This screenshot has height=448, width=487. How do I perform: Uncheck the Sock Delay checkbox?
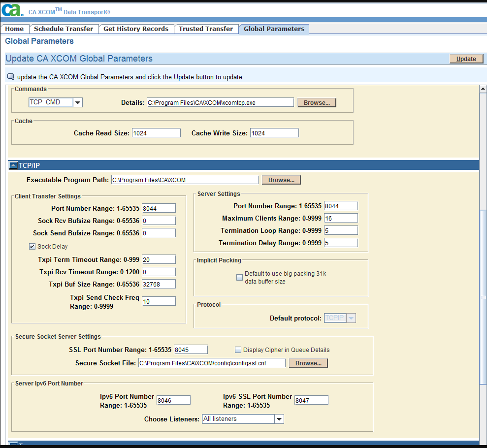point(32,247)
